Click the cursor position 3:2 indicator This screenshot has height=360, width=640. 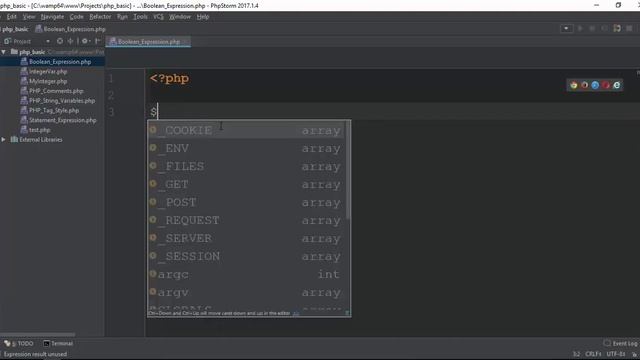point(576,354)
